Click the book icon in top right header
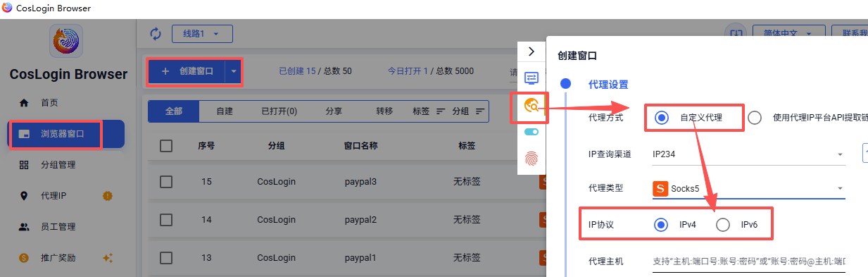This screenshot has width=868, height=277. [x=736, y=33]
